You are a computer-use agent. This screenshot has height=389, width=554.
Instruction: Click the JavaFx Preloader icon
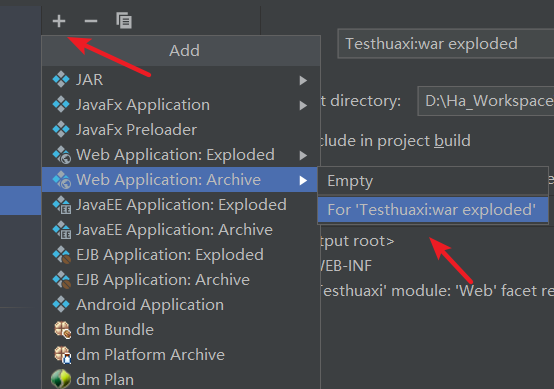click(x=61, y=130)
